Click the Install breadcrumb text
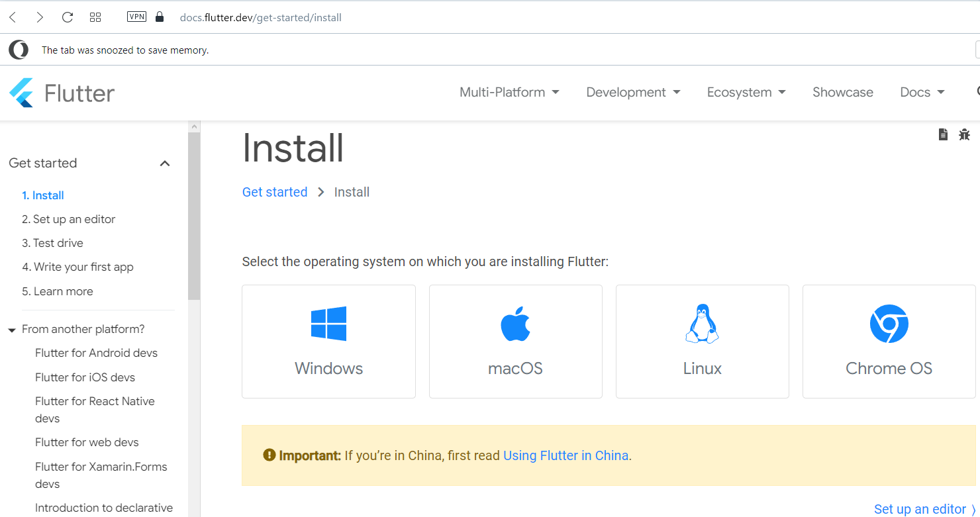This screenshot has width=980, height=517. click(352, 192)
